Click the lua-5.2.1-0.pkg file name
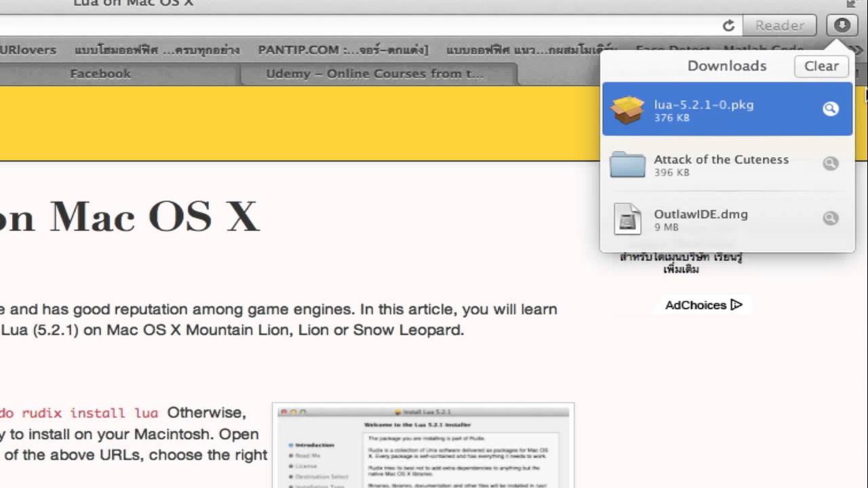Image resolution: width=868 pixels, height=488 pixels. click(704, 104)
